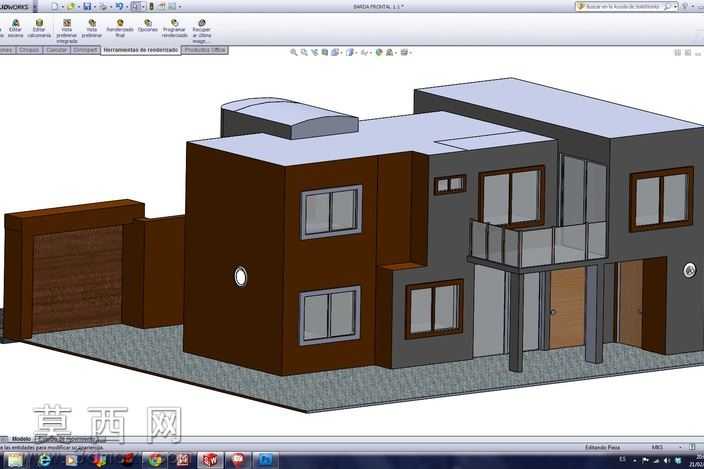Click the View orientation cube icon
The width and height of the screenshot is (704, 469).
point(334,53)
